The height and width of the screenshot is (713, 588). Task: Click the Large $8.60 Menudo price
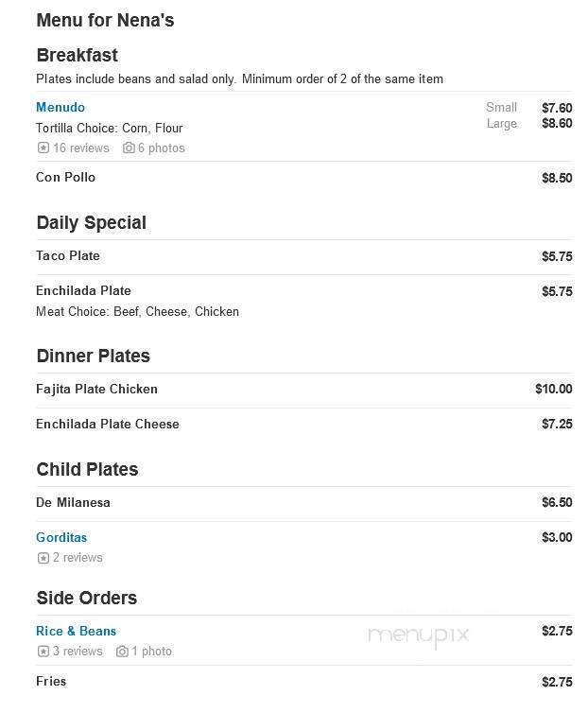[529, 123]
